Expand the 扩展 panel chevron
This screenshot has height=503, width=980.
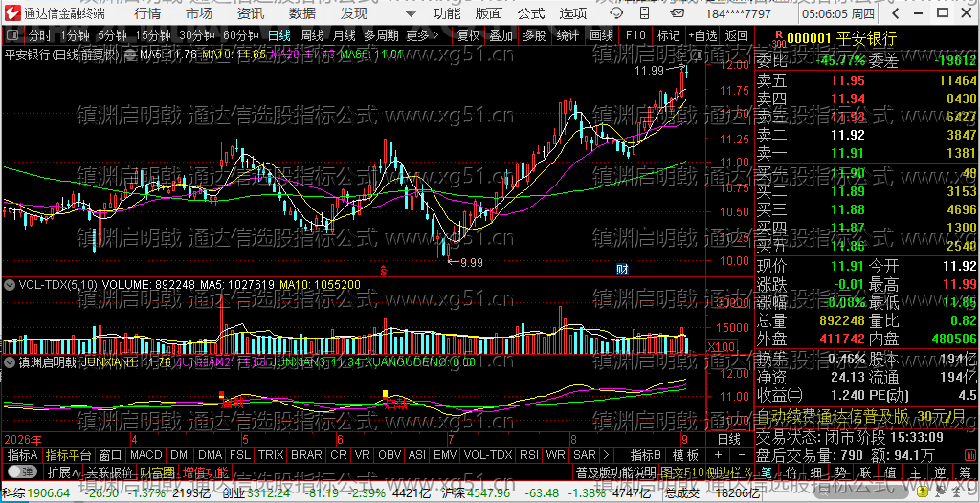pyautogui.click(x=64, y=471)
